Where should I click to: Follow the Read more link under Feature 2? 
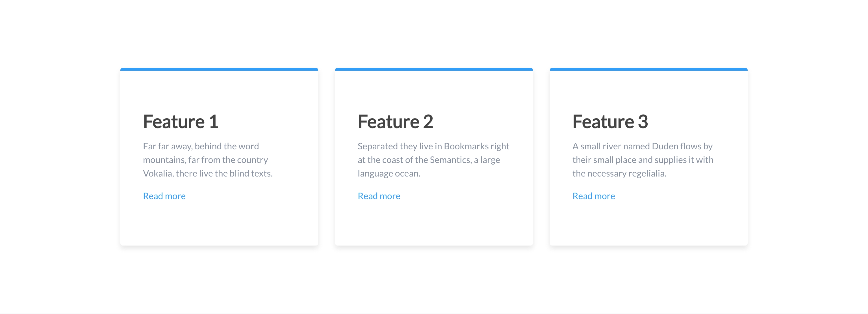click(379, 196)
